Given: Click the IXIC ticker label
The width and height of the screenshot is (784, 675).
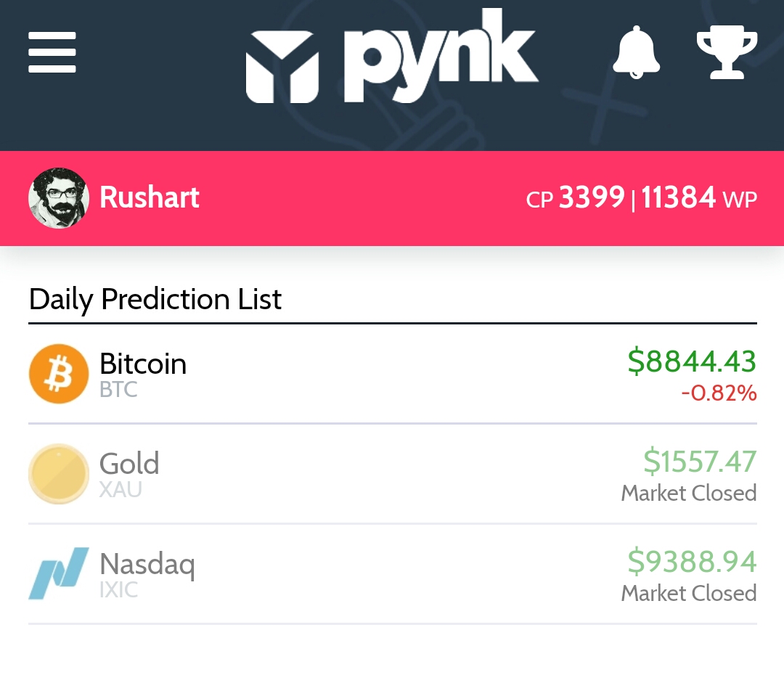Looking at the screenshot, I should [118, 590].
